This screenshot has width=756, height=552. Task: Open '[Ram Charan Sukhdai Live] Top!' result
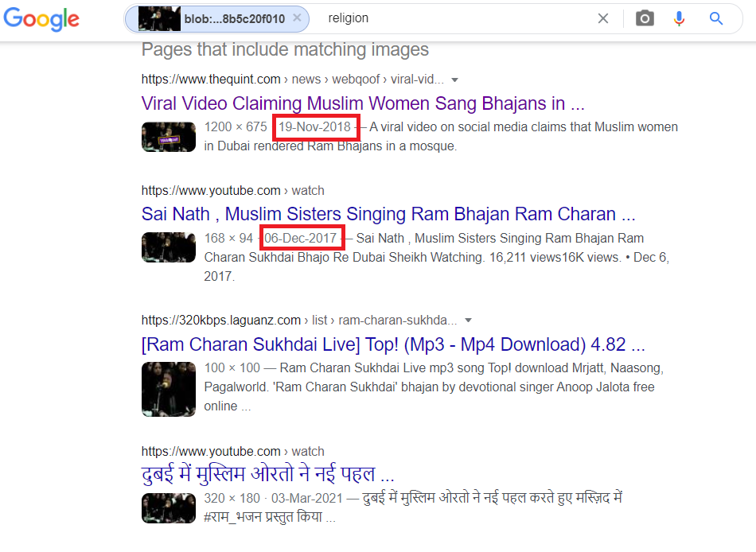[393, 344]
